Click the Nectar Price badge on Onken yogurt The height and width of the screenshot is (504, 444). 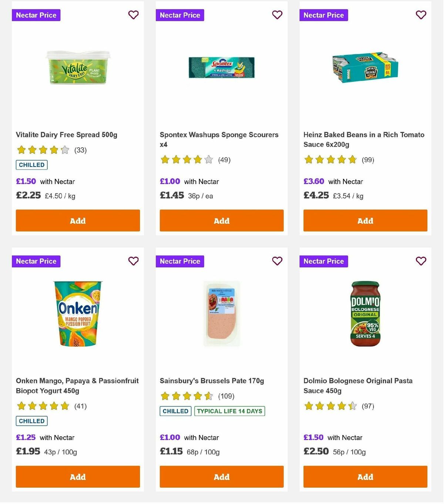pyautogui.click(x=36, y=261)
